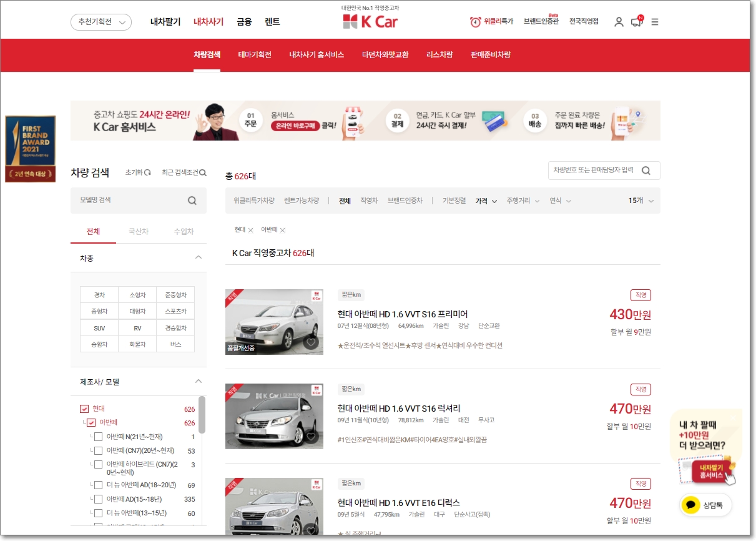This screenshot has height=541, width=756.
Task: Open the 추천기획전 dropdown
Action: pos(101,22)
